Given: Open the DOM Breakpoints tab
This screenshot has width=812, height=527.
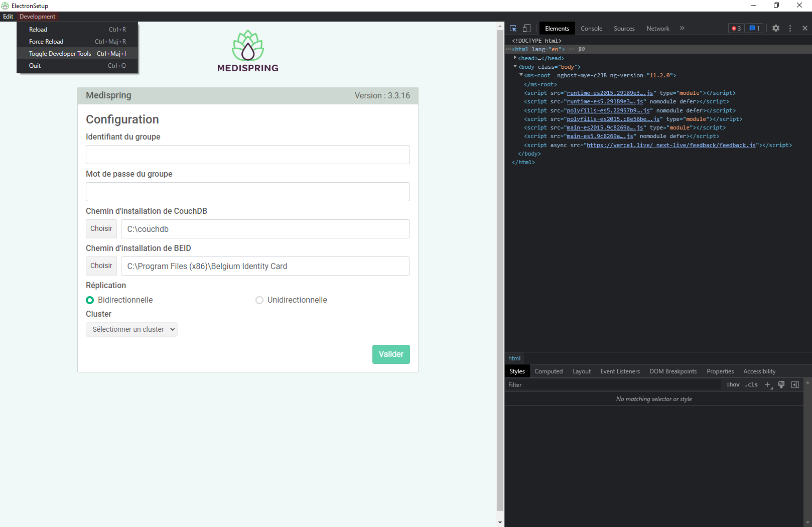Looking at the screenshot, I should coord(673,371).
